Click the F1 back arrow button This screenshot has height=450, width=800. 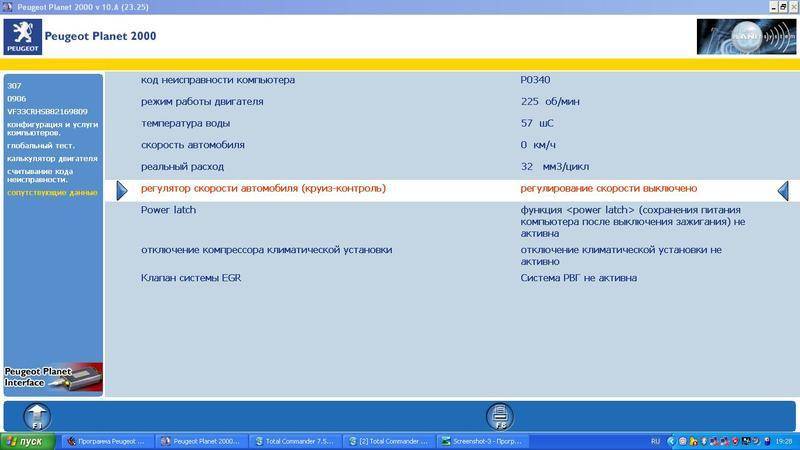(37, 415)
